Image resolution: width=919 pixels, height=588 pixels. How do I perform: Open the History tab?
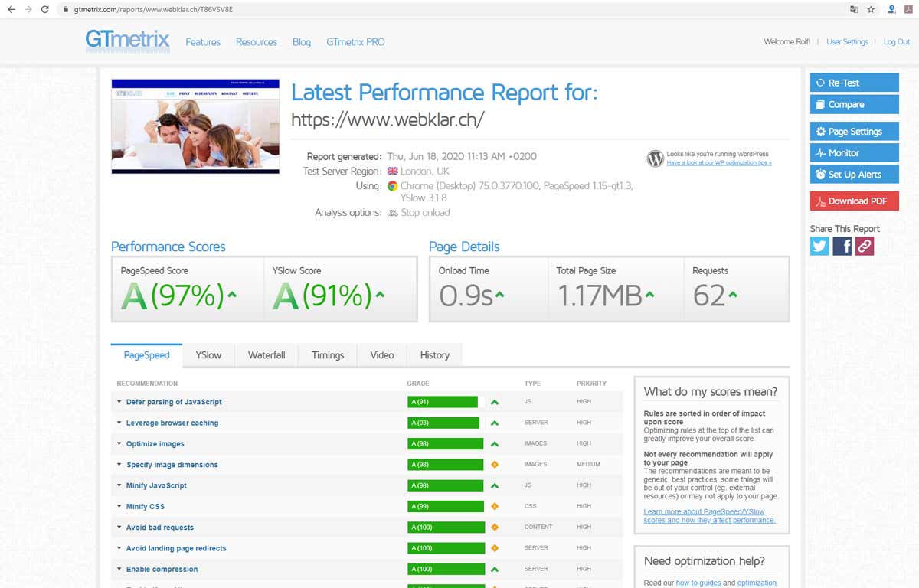click(x=435, y=355)
